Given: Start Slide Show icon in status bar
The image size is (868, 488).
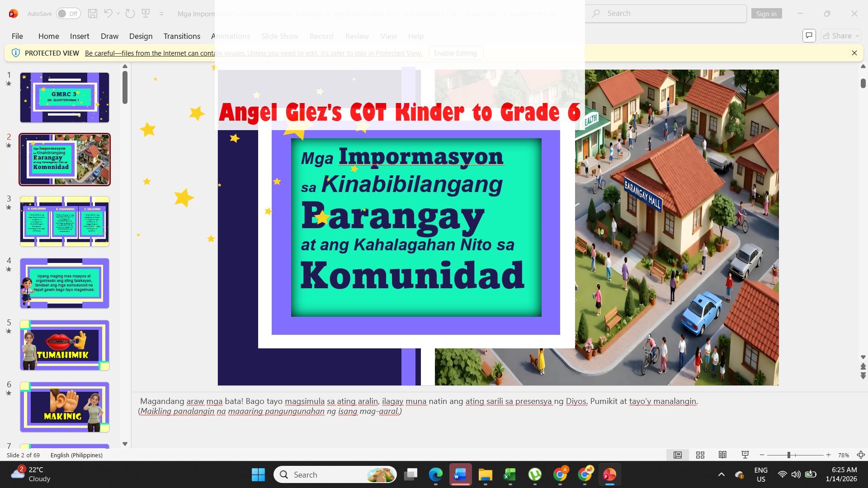Looking at the screenshot, I should tap(745, 455).
